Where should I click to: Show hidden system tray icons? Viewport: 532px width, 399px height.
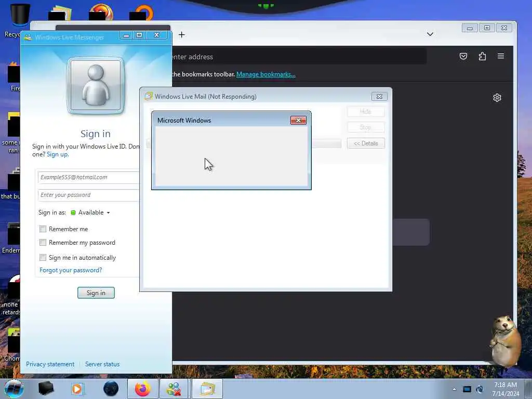(454, 389)
